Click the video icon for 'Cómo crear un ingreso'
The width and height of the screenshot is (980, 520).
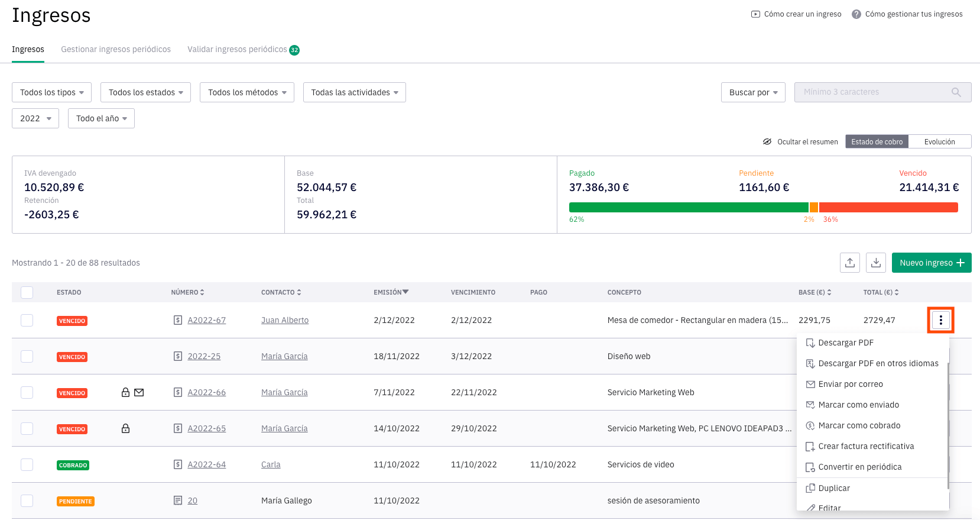[x=755, y=14]
